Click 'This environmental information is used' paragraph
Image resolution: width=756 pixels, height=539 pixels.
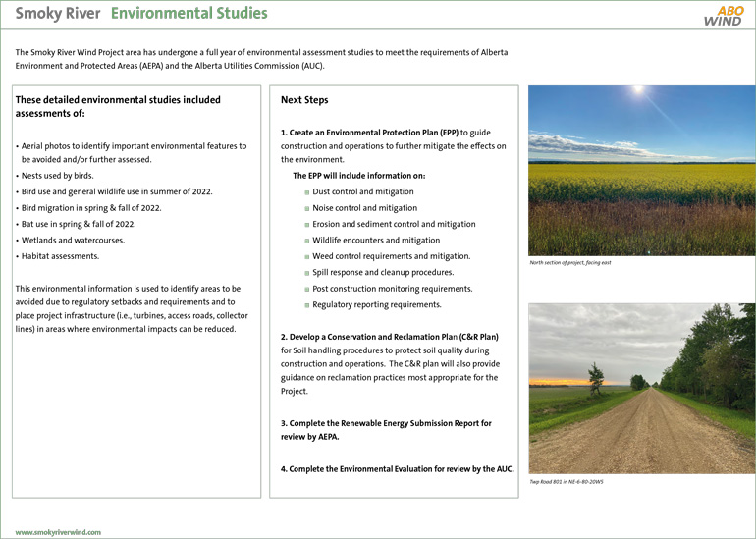coord(132,308)
